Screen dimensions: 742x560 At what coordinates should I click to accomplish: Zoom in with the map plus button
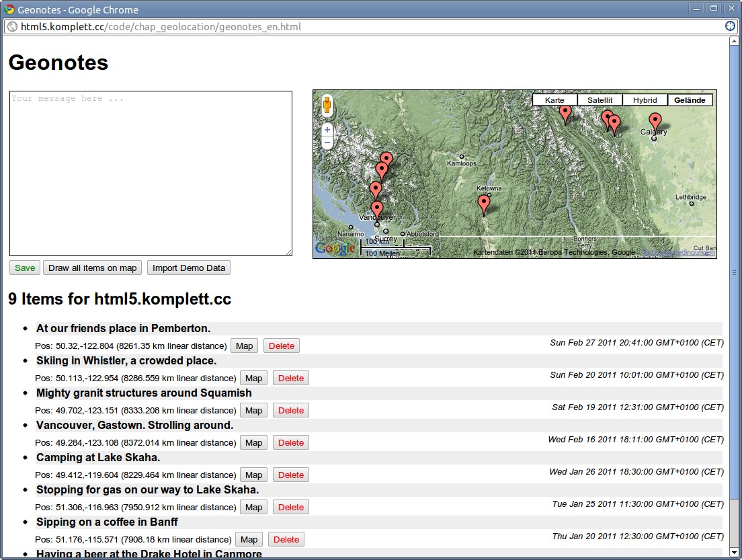[x=327, y=130]
